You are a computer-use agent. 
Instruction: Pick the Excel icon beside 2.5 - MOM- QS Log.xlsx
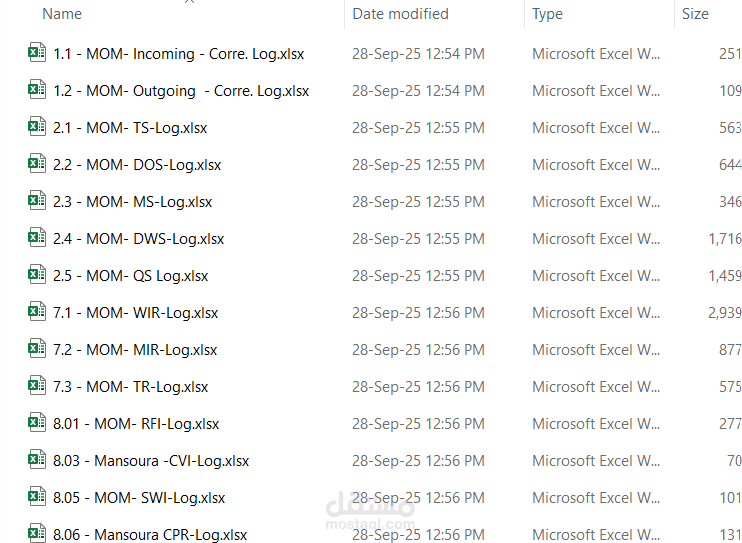click(37, 274)
